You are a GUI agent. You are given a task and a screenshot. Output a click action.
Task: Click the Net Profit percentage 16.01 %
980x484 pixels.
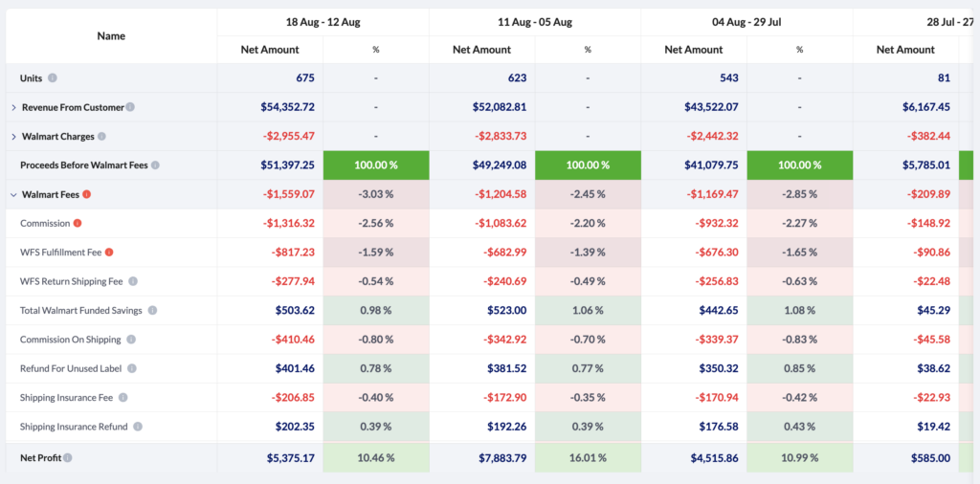click(x=588, y=458)
